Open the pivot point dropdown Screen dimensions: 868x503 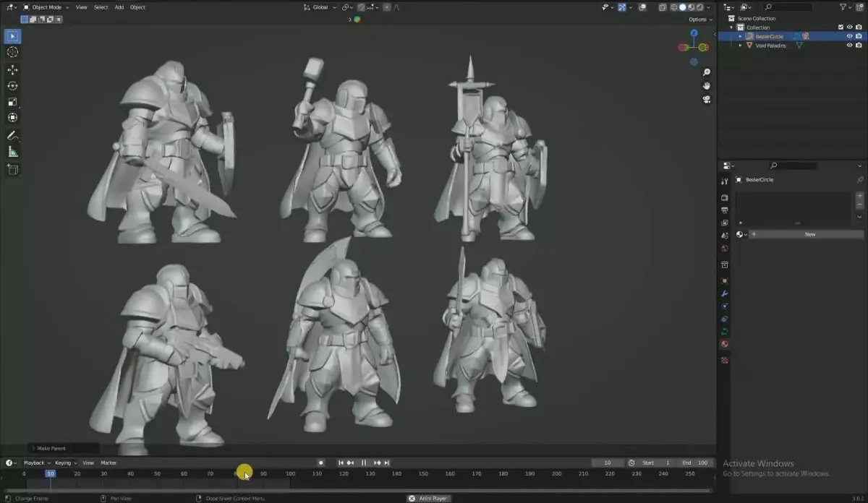[x=347, y=7]
